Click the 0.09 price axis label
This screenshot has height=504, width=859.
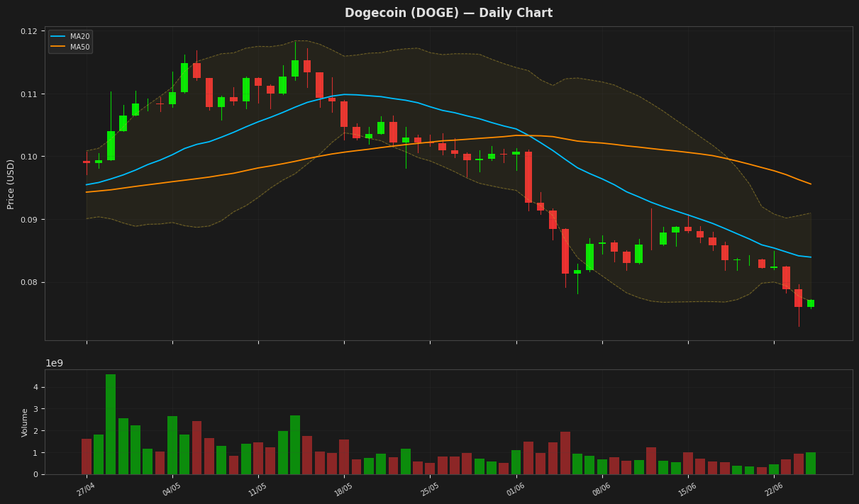29,220
